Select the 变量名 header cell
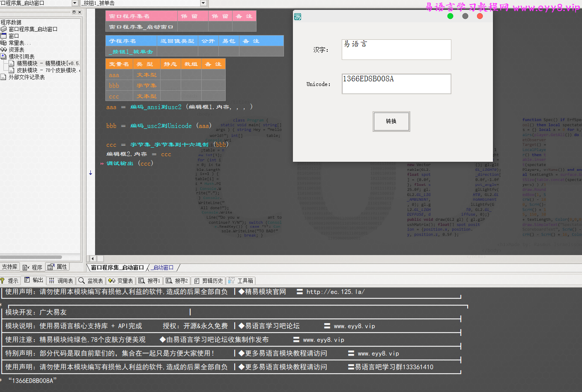The width and height of the screenshot is (582, 392). coord(119,64)
